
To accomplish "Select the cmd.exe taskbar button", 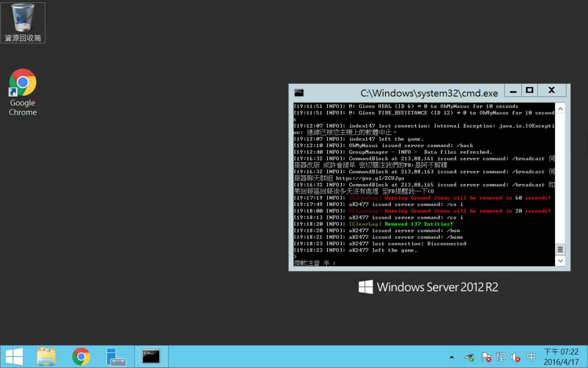I will (151, 356).
